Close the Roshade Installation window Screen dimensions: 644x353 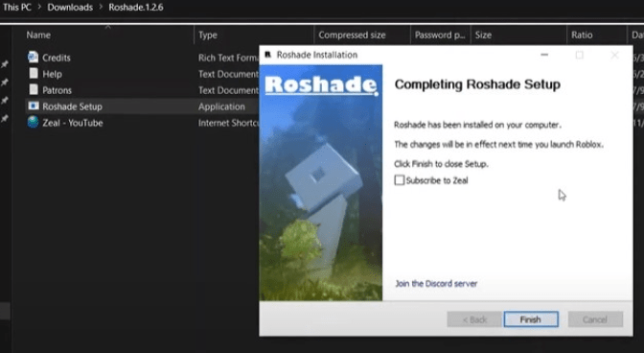point(614,55)
